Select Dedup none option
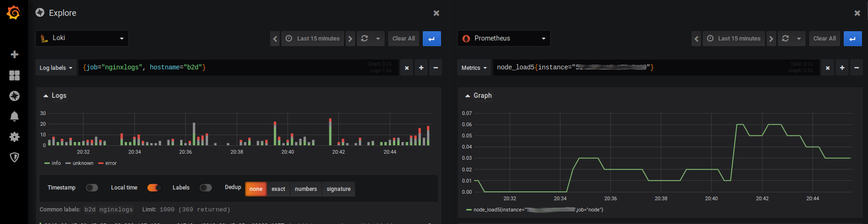The height and width of the screenshot is (224, 868). [256, 189]
